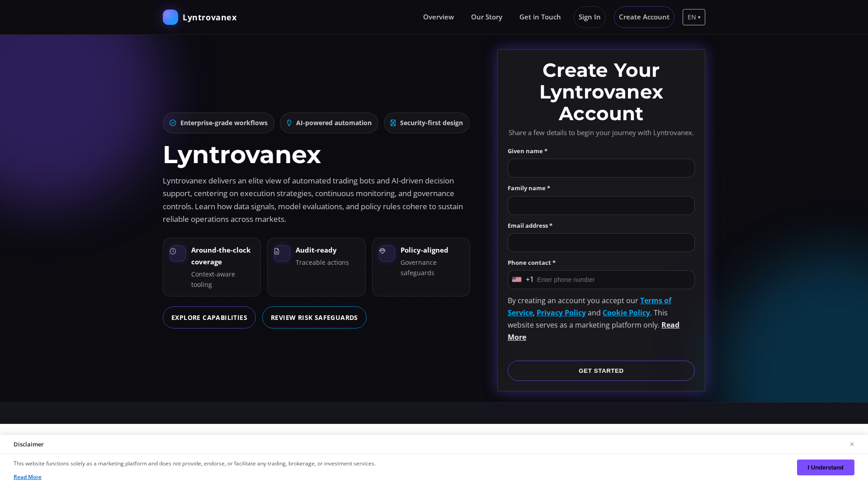868x488 pixels.
Task: Click the gem icon beside Policy-aligned
Action: 382,251
